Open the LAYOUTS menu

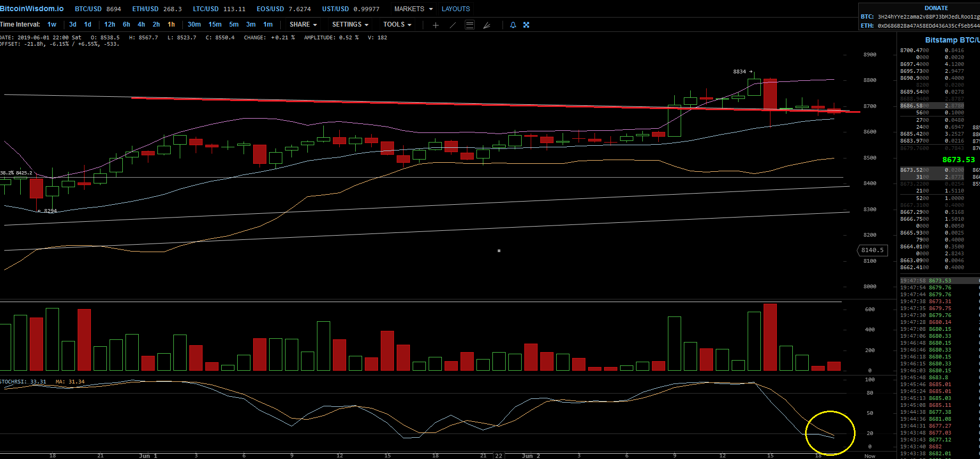coord(456,9)
